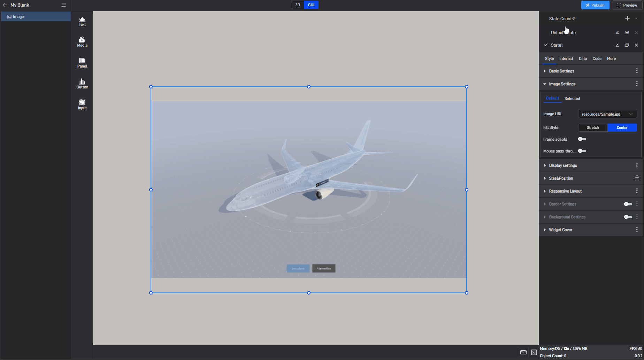Duplicate the Default State with copy icon
The width and height of the screenshot is (644, 360).
coord(627,33)
